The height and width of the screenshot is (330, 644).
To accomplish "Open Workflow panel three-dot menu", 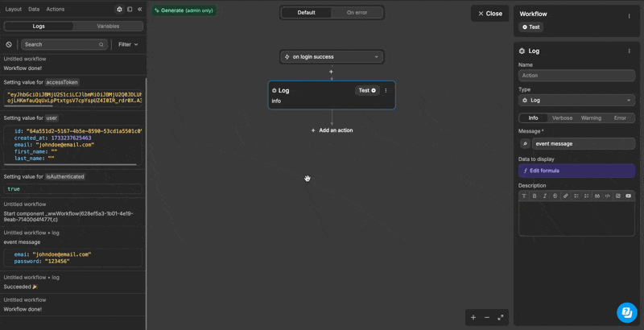I will pyautogui.click(x=629, y=16).
